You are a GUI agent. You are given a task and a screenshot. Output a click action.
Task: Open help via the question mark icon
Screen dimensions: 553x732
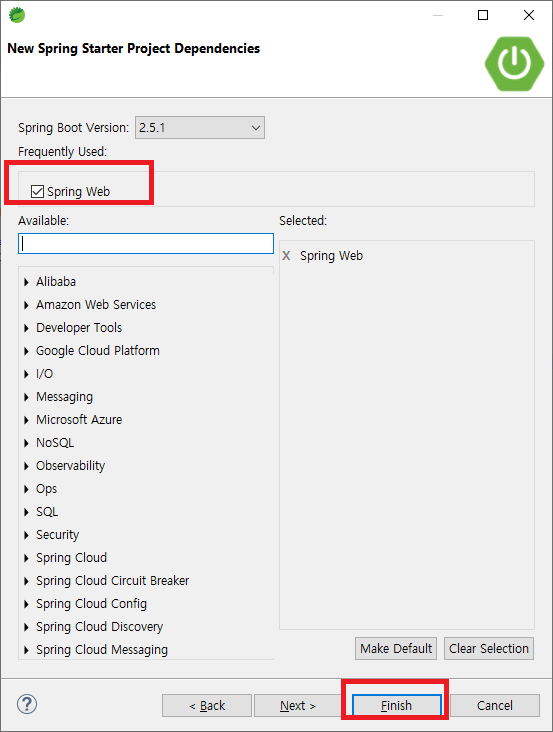click(x=27, y=704)
